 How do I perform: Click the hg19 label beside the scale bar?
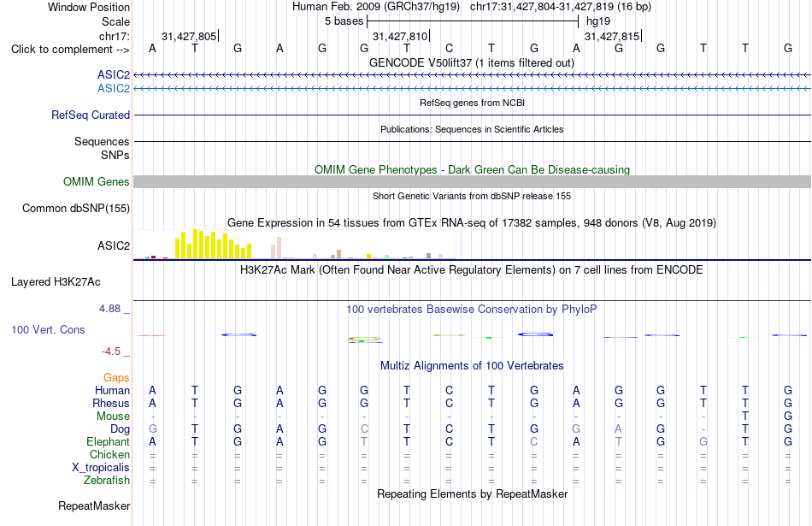598,21
